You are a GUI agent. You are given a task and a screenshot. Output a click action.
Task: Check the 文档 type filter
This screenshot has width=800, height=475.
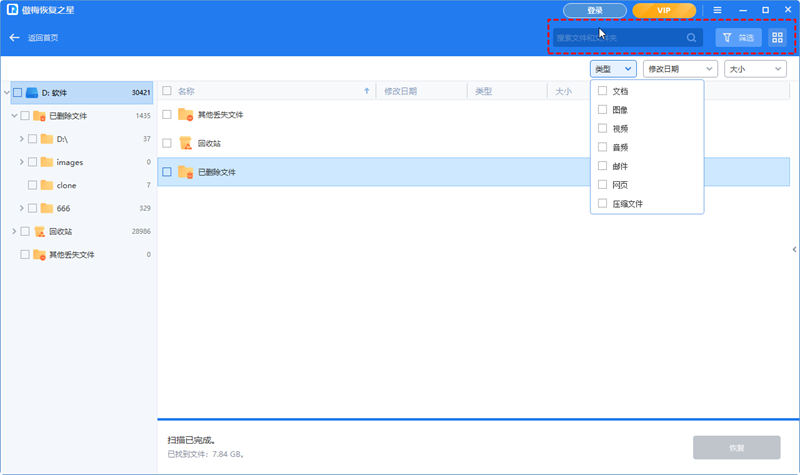603,91
